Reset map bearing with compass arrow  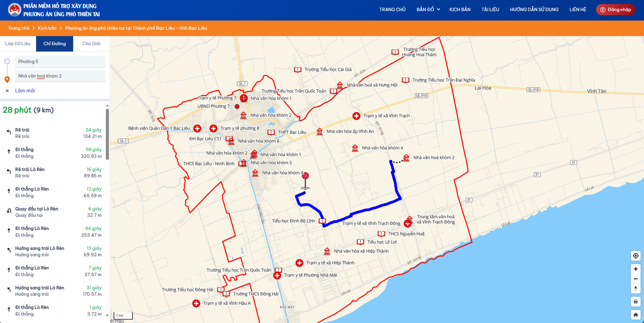tap(635, 288)
